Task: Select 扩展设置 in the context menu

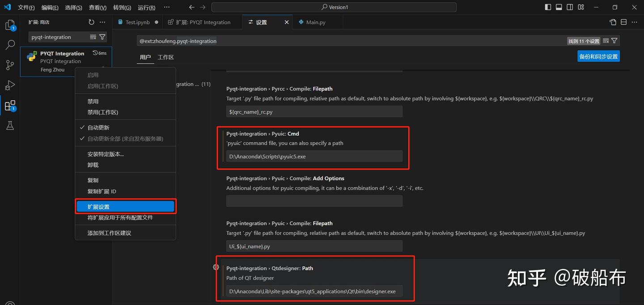Action: [x=125, y=207]
